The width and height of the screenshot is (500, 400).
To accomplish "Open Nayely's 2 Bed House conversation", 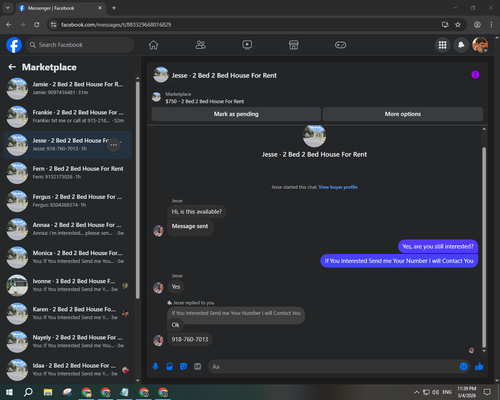I will 68,341.
